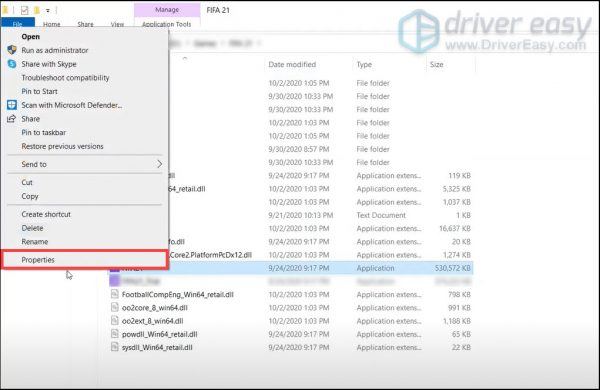
Task: Click the sysdll_Win64_retail.dll file icon
Action: click(x=114, y=347)
